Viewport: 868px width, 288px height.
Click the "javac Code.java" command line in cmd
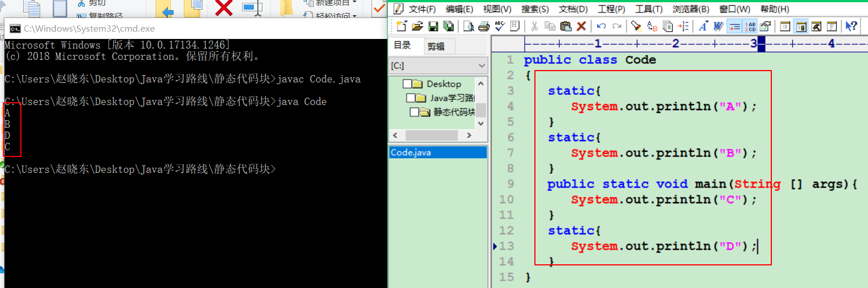[x=318, y=79]
